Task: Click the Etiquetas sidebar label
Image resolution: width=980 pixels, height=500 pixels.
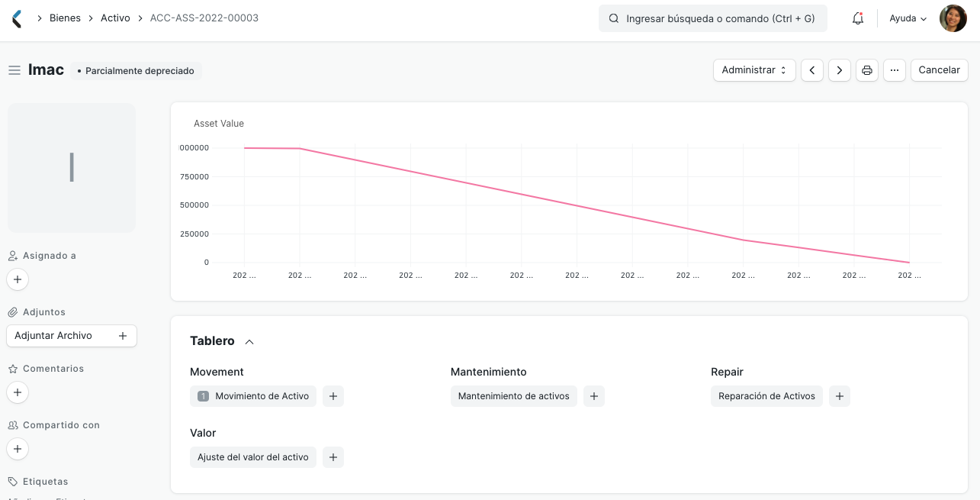Action: (x=45, y=482)
